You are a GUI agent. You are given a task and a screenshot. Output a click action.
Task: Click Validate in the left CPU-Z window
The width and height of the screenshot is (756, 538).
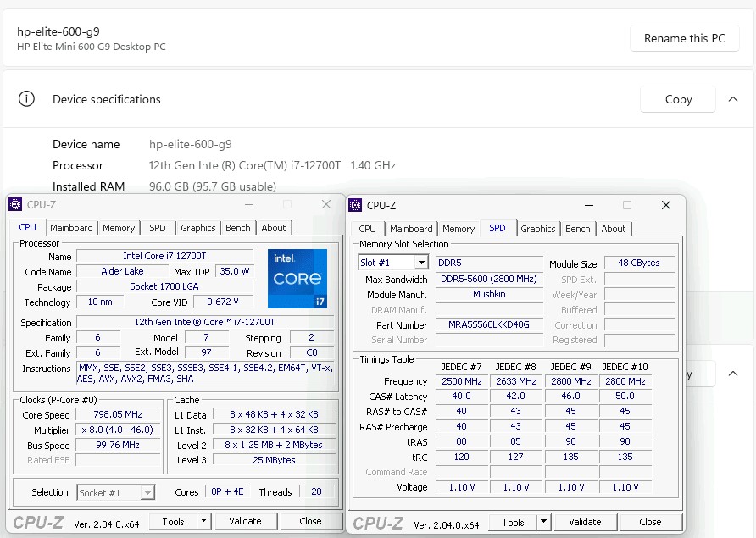coord(245,521)
